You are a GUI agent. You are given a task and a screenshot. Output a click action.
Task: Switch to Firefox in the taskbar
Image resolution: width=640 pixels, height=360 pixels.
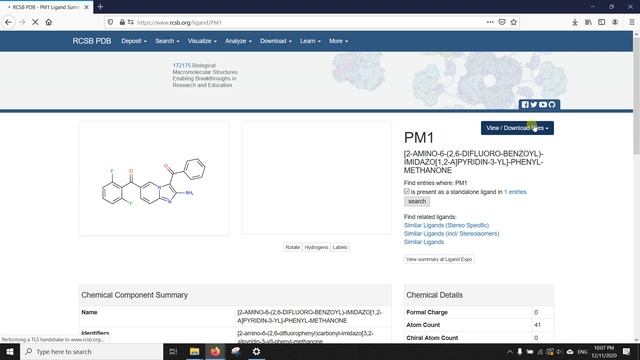[x=215, y=351]
